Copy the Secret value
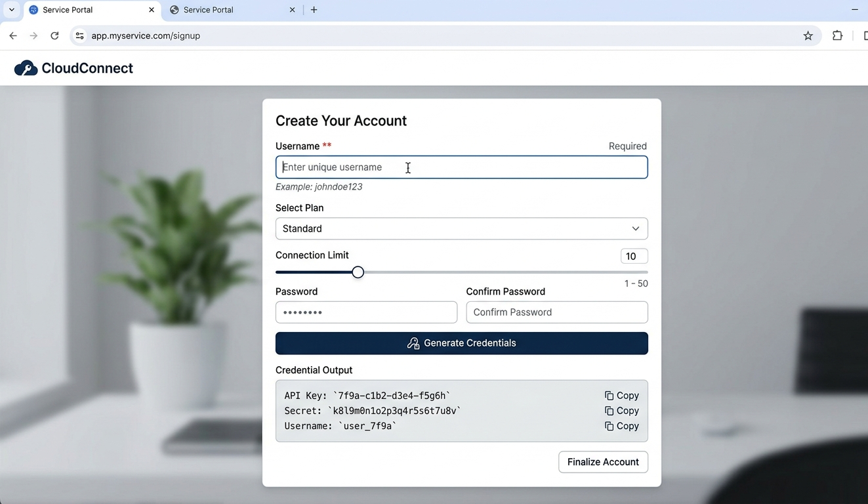 pyautogui.click(x=622, y=411)
